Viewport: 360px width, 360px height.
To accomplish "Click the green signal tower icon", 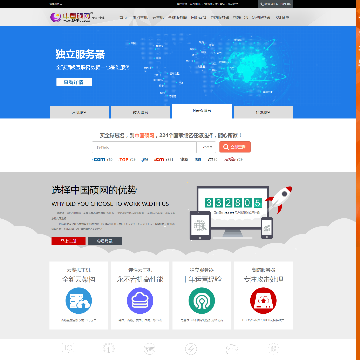I will point(202,301).
